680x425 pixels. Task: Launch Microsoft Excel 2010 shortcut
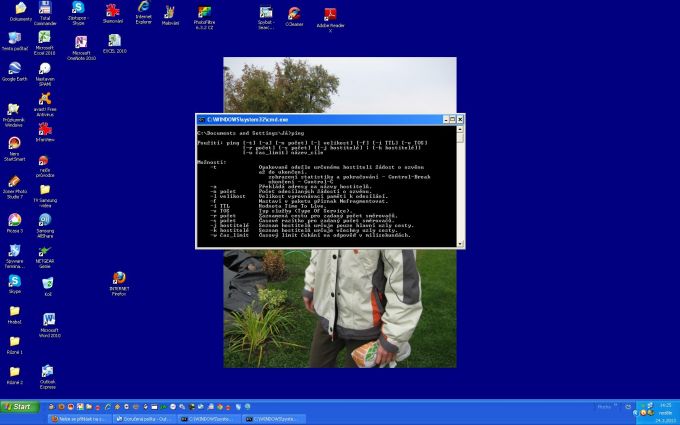44,37
